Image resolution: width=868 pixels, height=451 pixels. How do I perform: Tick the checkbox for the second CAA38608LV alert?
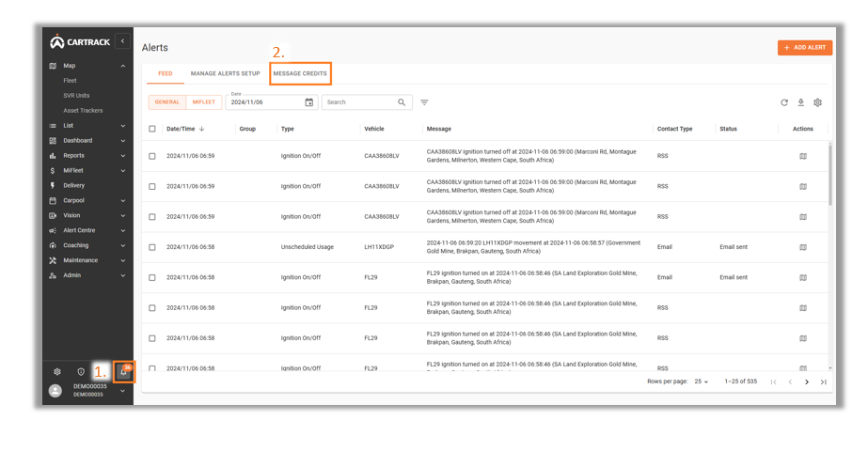click(x=152, y=186)
